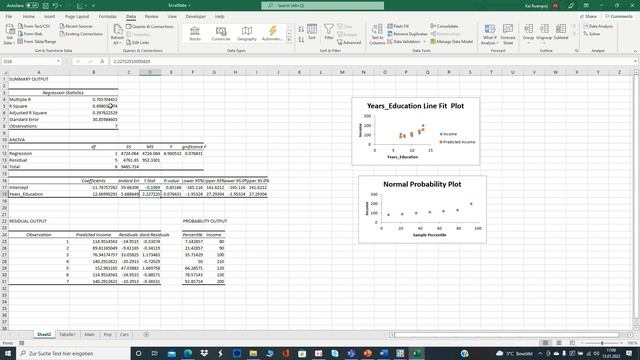
Task: Open the Refresh All dropdown
Action: click(x=117, y=34)
